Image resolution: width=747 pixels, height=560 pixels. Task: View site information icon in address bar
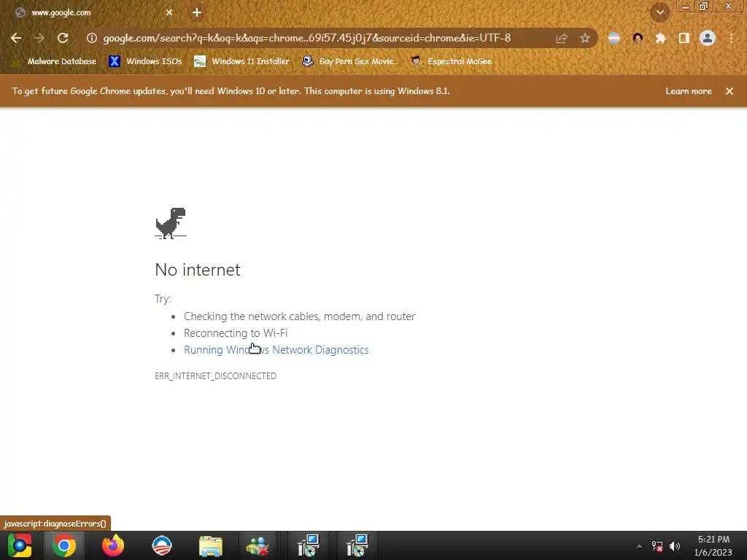[91, 38]
